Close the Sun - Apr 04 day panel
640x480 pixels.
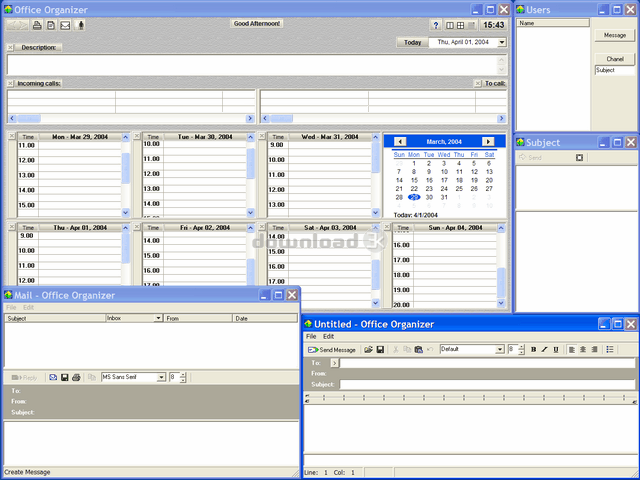pos(387,227)
